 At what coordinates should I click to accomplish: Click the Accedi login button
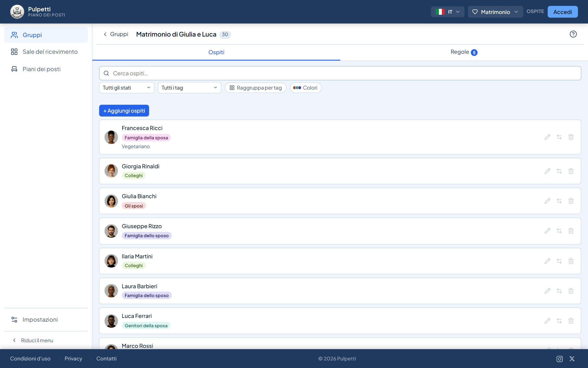(x=563, y=12)
